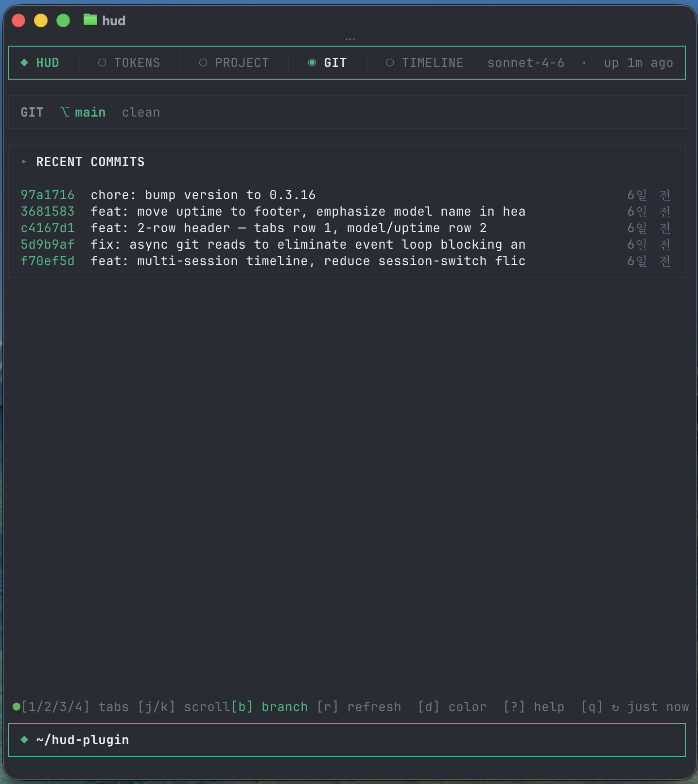Click the active GIT tab

pos(328,63)
